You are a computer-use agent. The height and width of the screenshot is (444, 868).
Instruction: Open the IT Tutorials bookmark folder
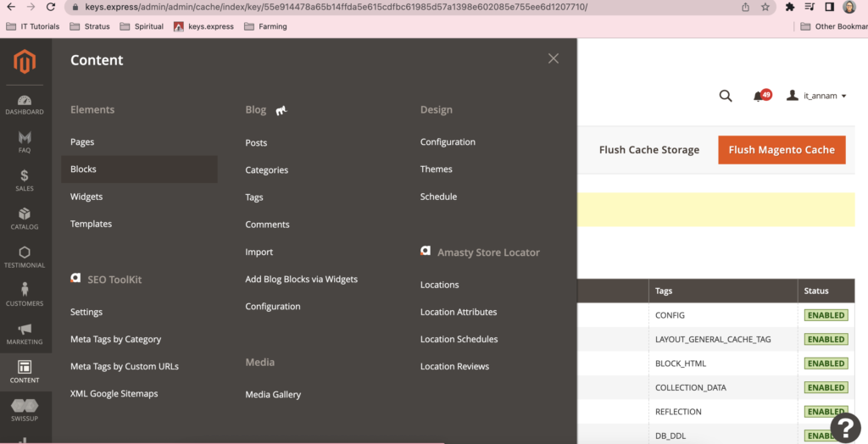coord(32,26)
